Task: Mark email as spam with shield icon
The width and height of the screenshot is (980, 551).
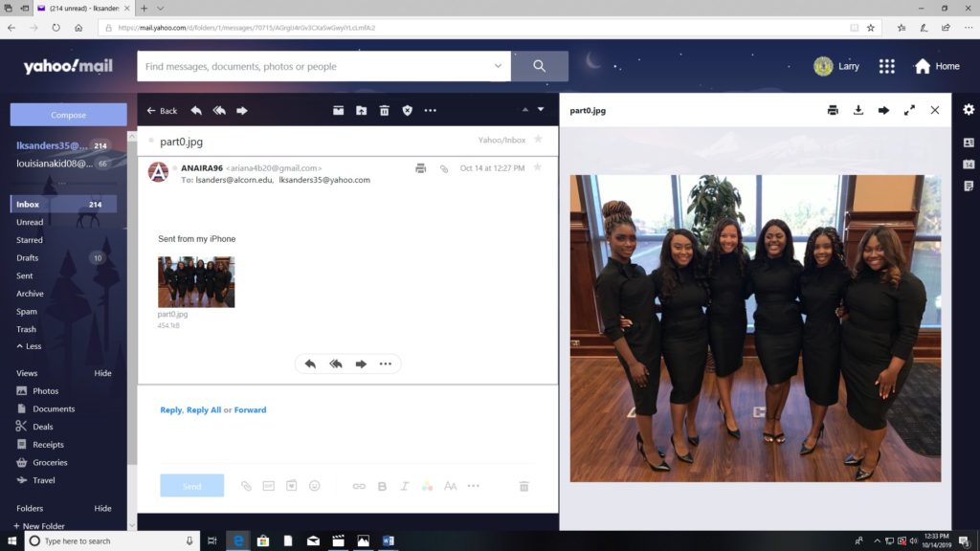Action: (x=407, y=111)
